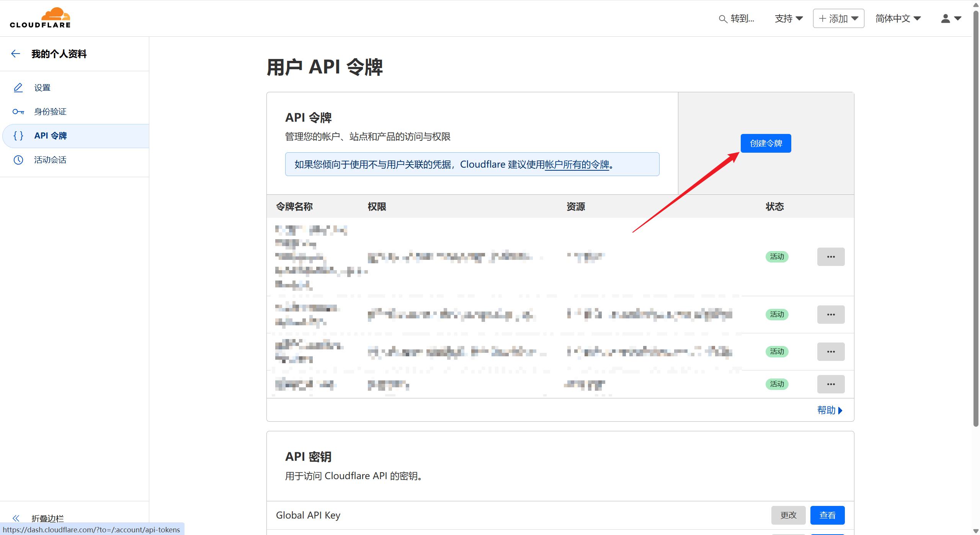
Task: Click 查看 for Global API Key
Action: (827, 515)
